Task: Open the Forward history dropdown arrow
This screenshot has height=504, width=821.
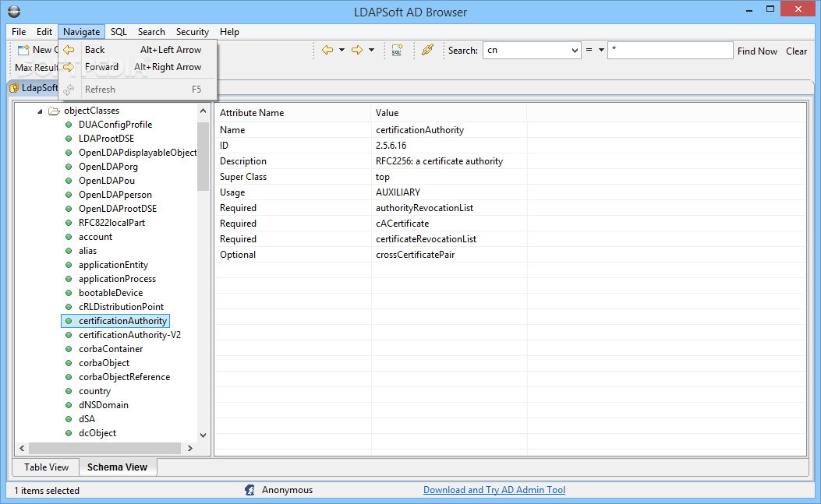Action: pos(371,50)
